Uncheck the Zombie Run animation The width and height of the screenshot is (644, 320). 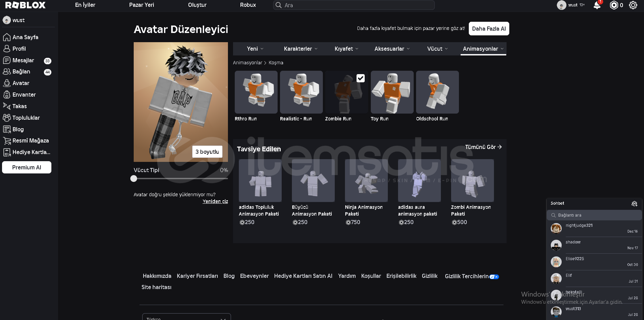360,78
